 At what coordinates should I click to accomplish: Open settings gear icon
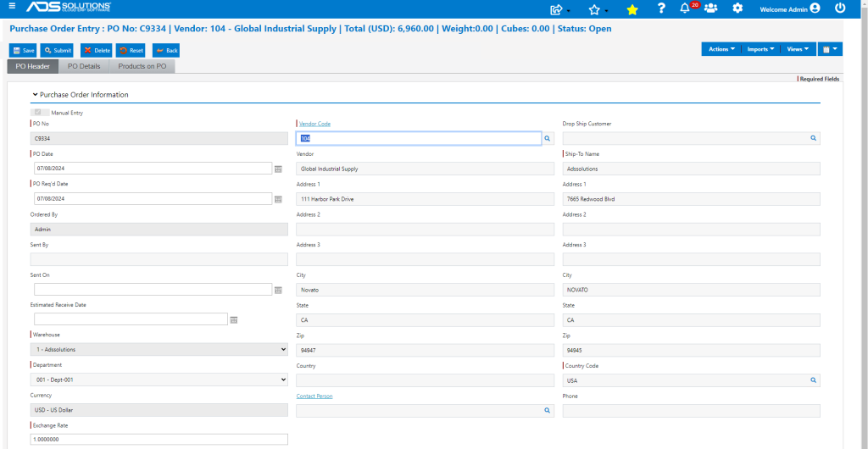737,8
